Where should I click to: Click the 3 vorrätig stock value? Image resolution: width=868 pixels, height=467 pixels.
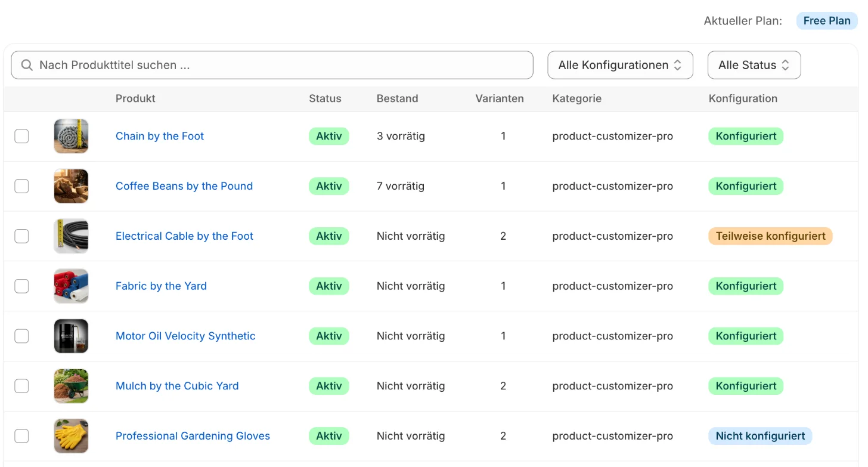coord(401,136)
